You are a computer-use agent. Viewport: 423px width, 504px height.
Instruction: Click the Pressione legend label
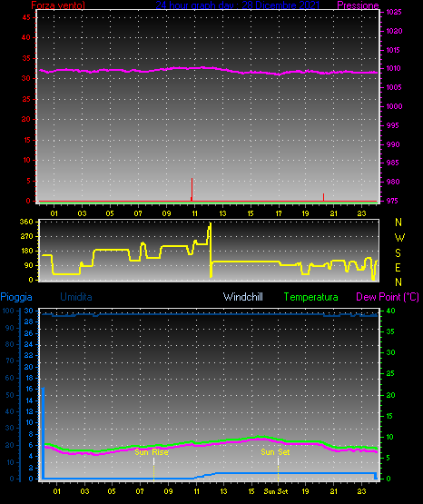tap(358, 5)
